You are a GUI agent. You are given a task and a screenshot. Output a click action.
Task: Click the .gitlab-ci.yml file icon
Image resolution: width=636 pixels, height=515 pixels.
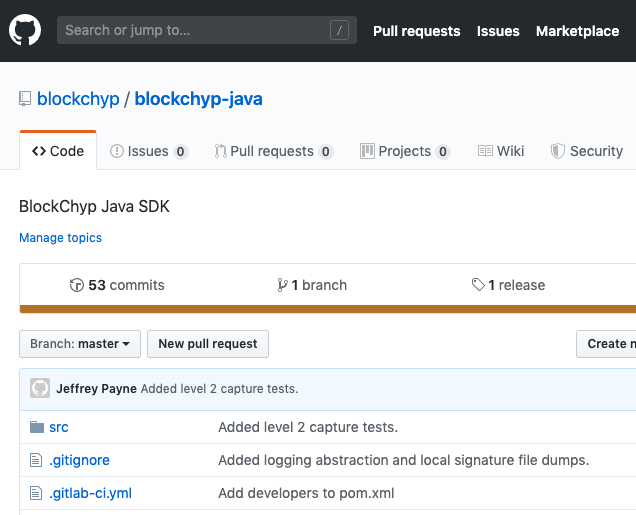36,493
